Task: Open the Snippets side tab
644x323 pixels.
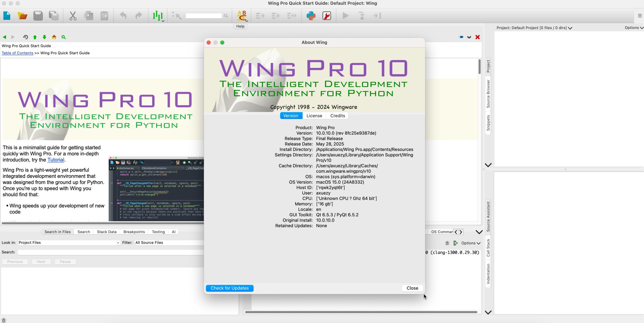Action: click(488, 123)
